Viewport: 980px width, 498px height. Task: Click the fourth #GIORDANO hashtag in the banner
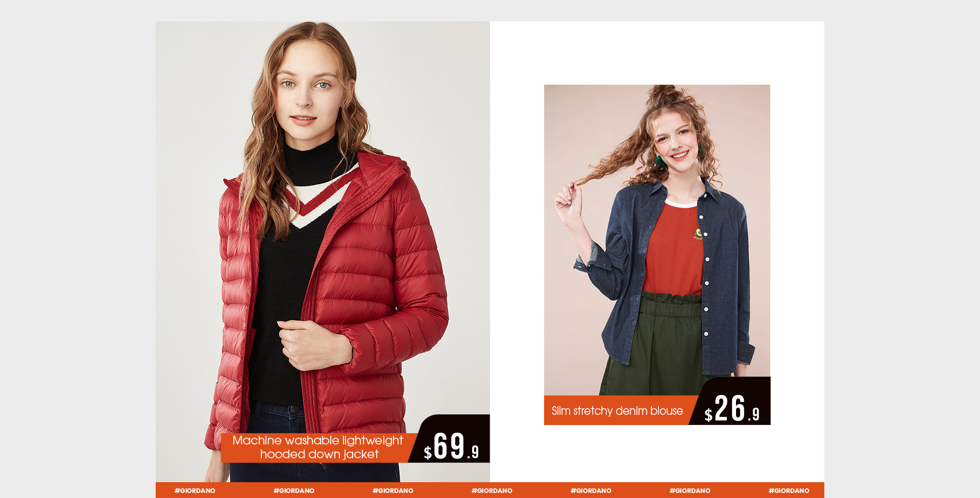point(492,490)
